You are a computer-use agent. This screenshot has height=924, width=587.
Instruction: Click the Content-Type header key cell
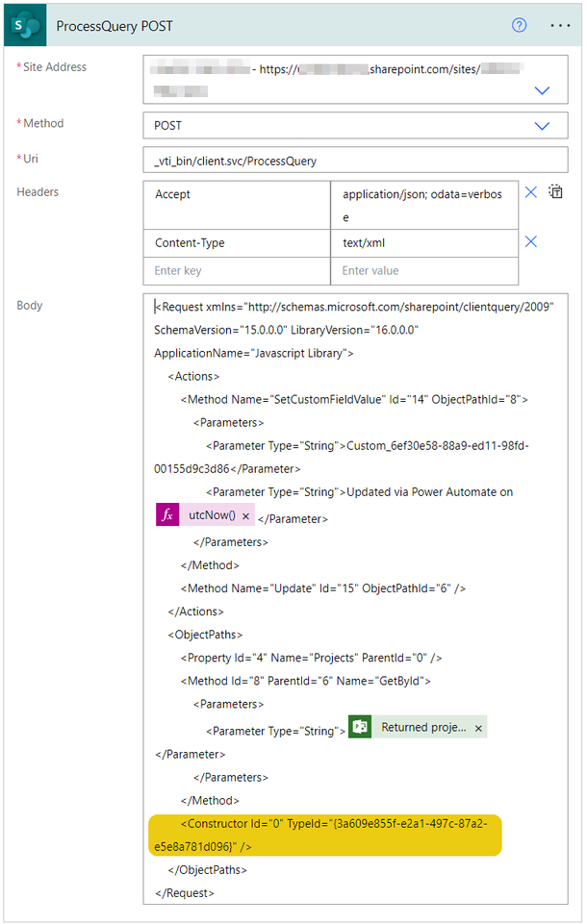(x=236, y=243)
